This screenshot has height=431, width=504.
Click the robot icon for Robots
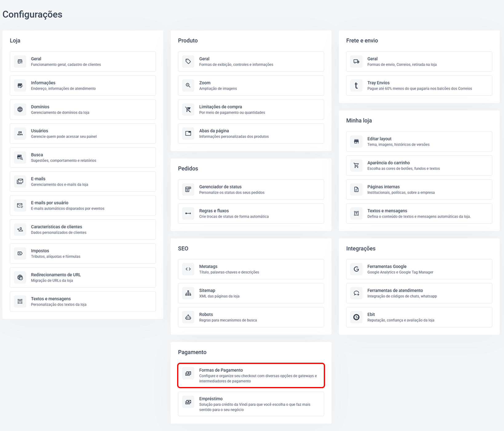[x=188, y=317]
